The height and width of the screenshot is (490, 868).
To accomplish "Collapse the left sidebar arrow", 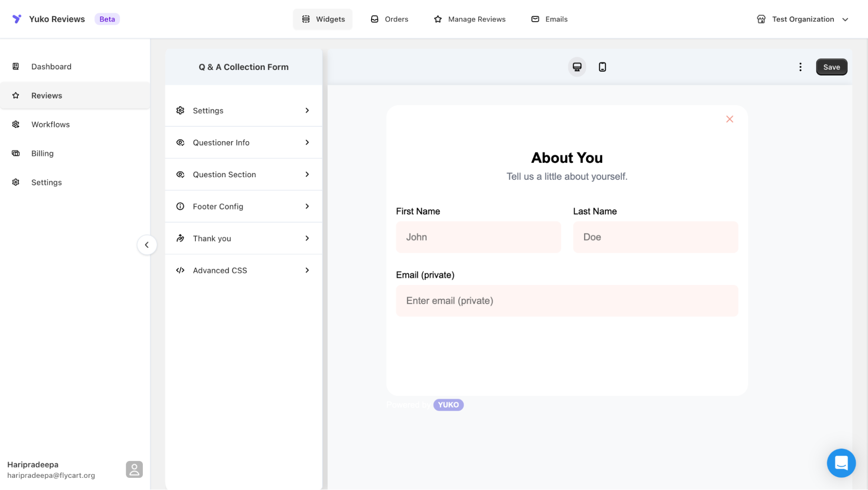I will point(147,245).
